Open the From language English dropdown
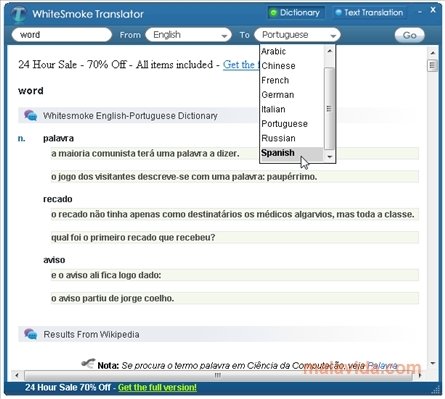The width and height of the screenshot is (445, 399). tap(189, 35)
